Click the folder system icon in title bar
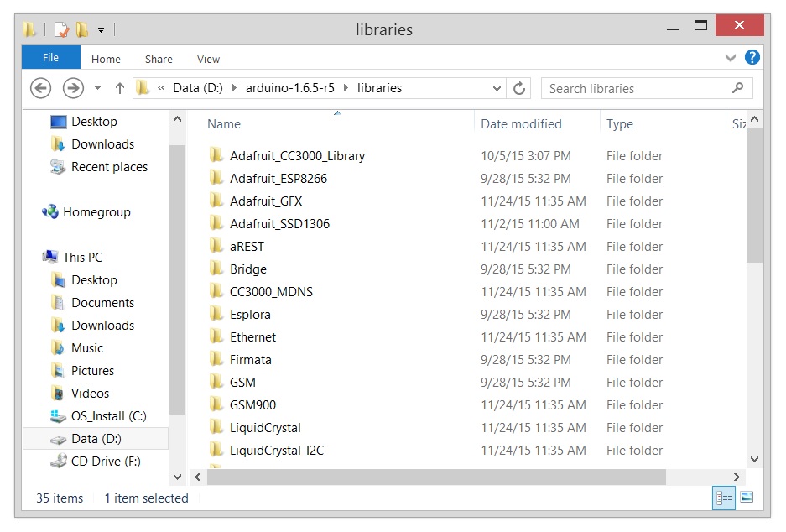This screenshot has height=532, width=786. pos(29,29)
